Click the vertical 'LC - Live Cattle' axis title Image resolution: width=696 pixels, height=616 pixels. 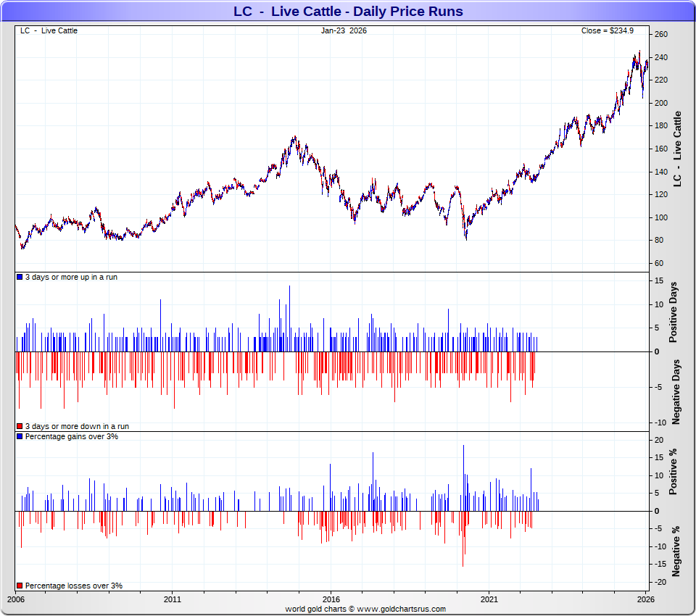pos(677,149)
